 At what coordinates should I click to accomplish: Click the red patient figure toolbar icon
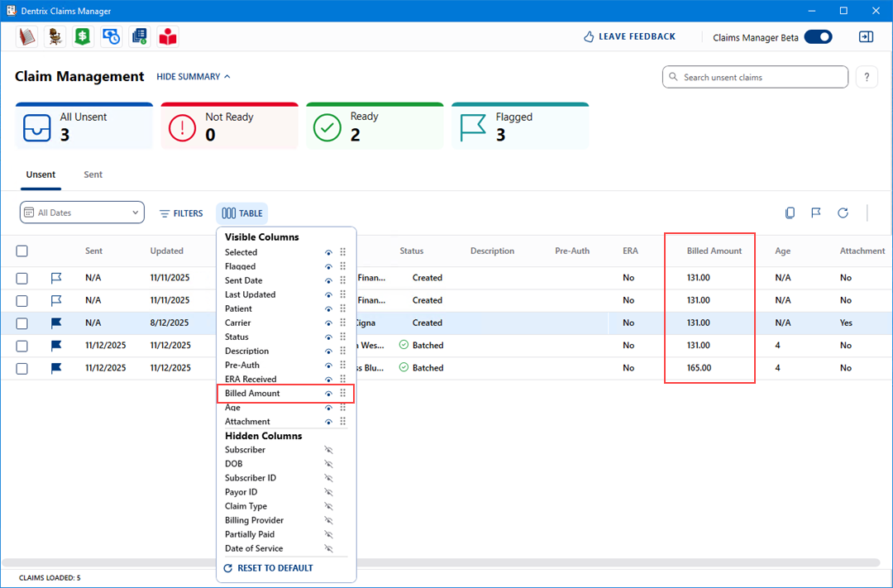[168, 36]
